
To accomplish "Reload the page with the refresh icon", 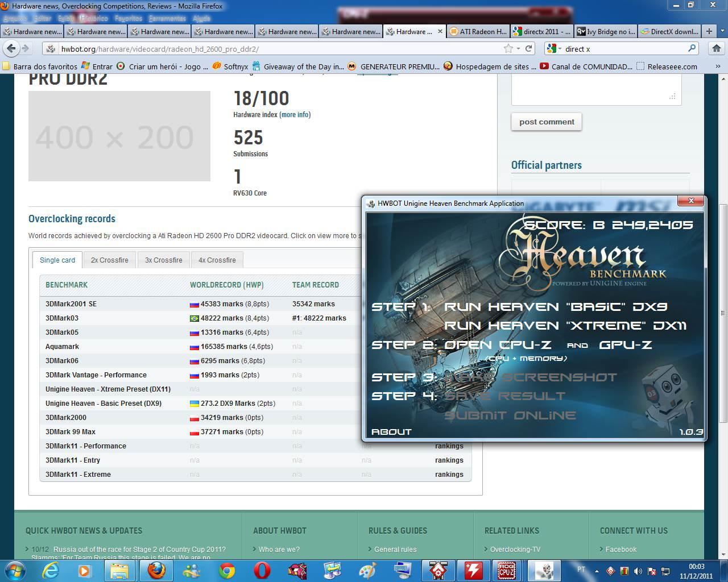I will 528,49.
